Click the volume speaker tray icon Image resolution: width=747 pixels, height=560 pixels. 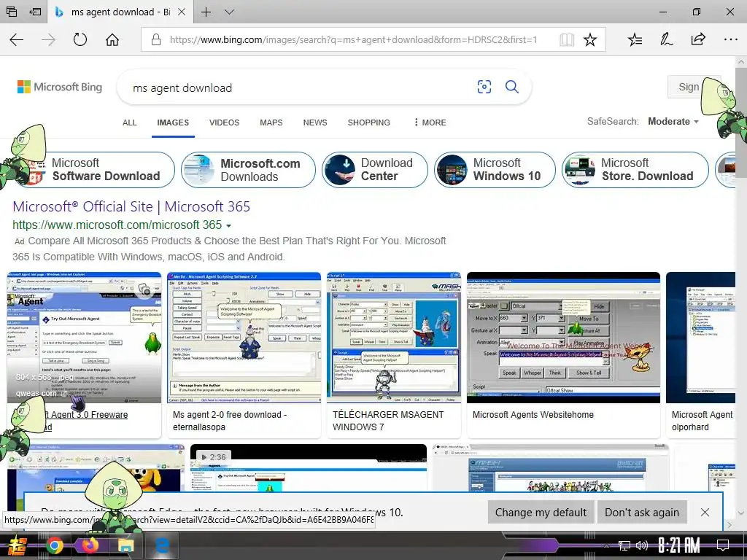[642, 545]
